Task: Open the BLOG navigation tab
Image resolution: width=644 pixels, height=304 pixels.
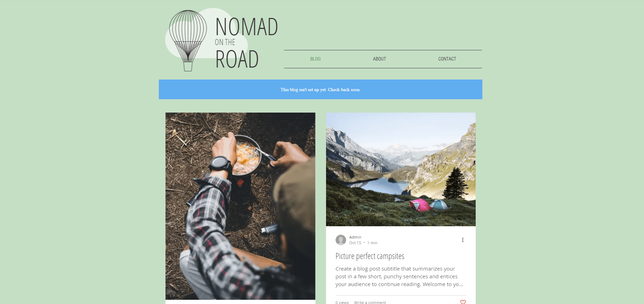Action: (x=315, y=59)
